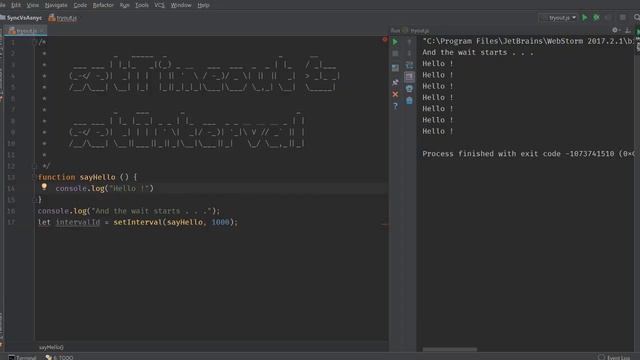Click the restore layout icon in Run panel

[395, 68]
